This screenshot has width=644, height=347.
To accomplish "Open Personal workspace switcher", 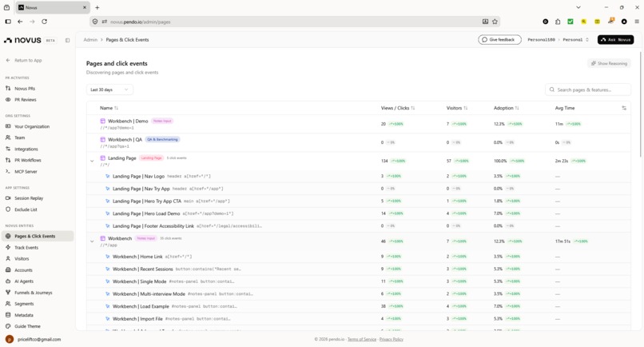I will (x=576, y=40).
